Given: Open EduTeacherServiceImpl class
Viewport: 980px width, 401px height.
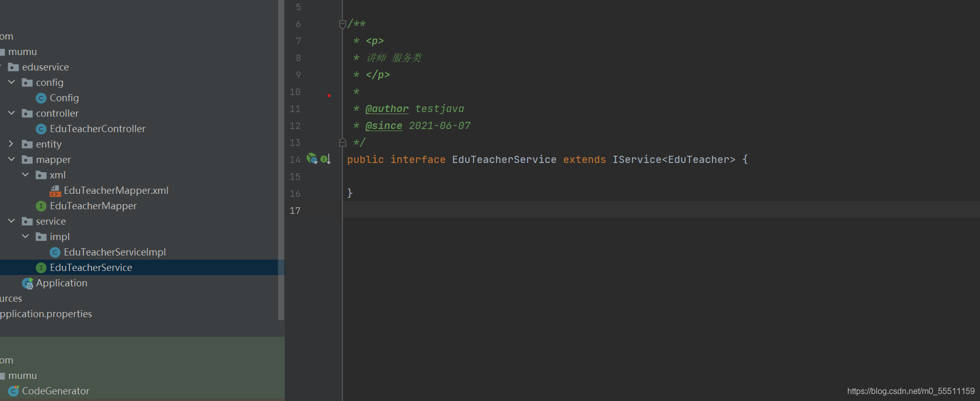Looking at the screenshot, I should (115, 252).
